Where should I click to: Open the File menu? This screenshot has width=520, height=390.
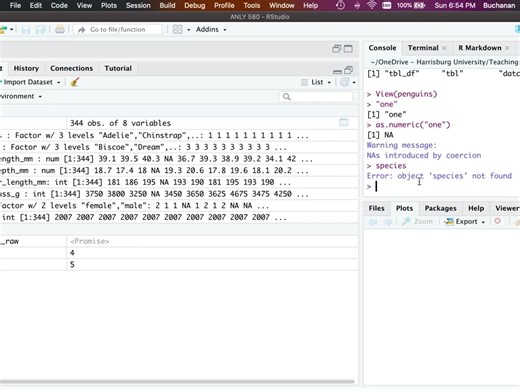tap(15, 5)
